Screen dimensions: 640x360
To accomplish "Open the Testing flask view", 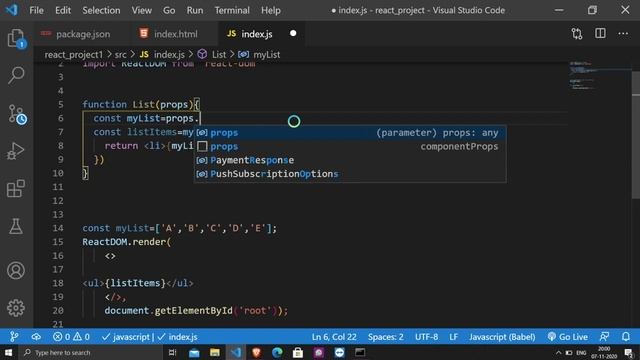I will [x=16, y=226].
